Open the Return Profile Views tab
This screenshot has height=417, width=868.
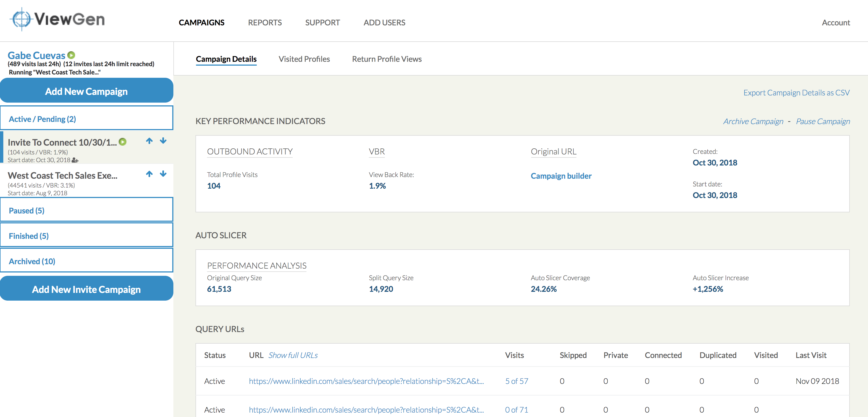point(387,59)
